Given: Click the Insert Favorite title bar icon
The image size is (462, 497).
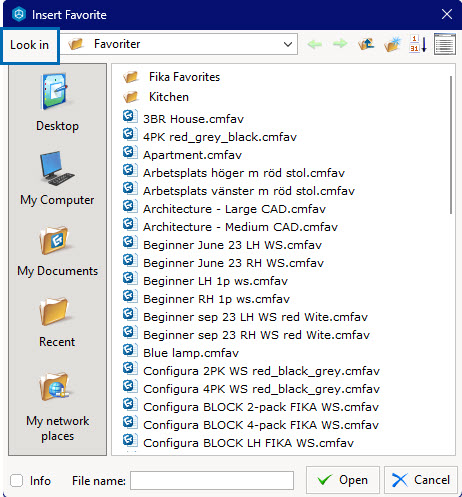Looking at the screenshot, I should click(x=19, y=14).
